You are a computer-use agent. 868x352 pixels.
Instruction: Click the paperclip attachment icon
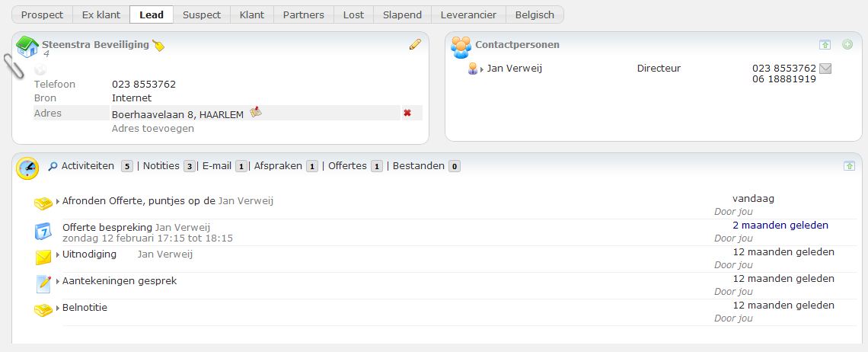tap(14, 66)
